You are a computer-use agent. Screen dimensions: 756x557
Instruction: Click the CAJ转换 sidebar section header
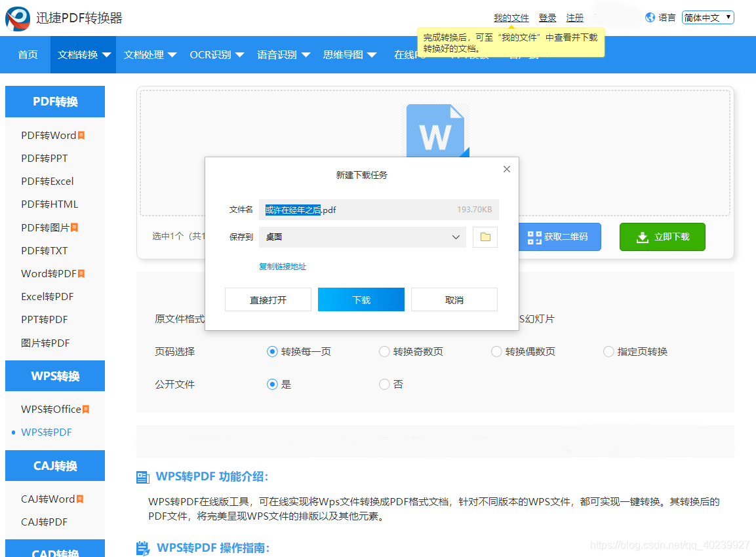click(x=55, y=466)
